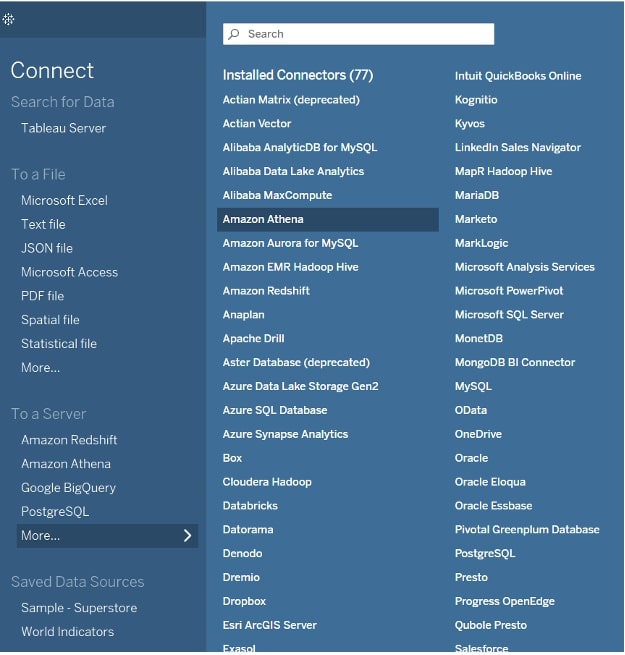625x655 pixels.
Task: Choose Microsoft PowerPivot
Action: (509, 291)
